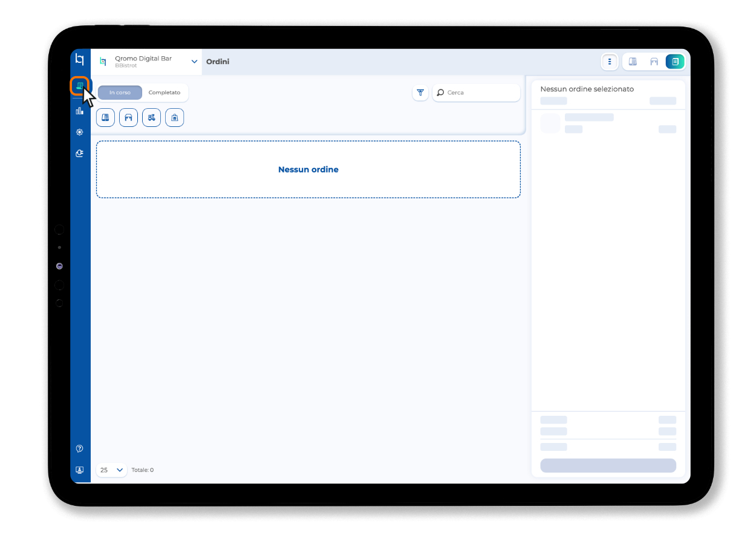Select the Completato tab

(x=165, y=92)
